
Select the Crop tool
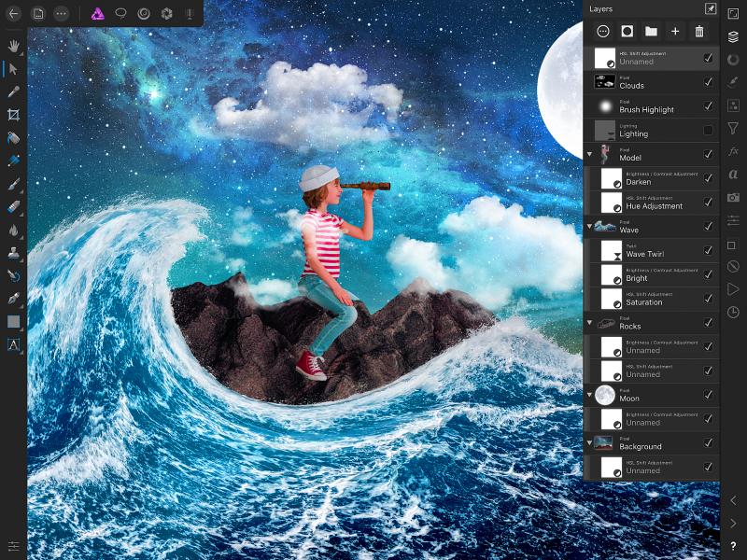(x=13, y=115)
